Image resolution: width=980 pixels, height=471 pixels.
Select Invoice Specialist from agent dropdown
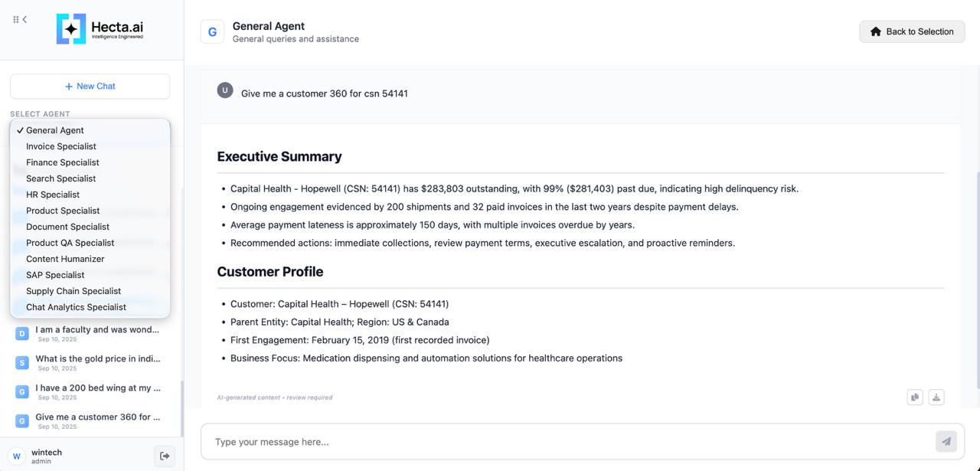pos(61,146)
